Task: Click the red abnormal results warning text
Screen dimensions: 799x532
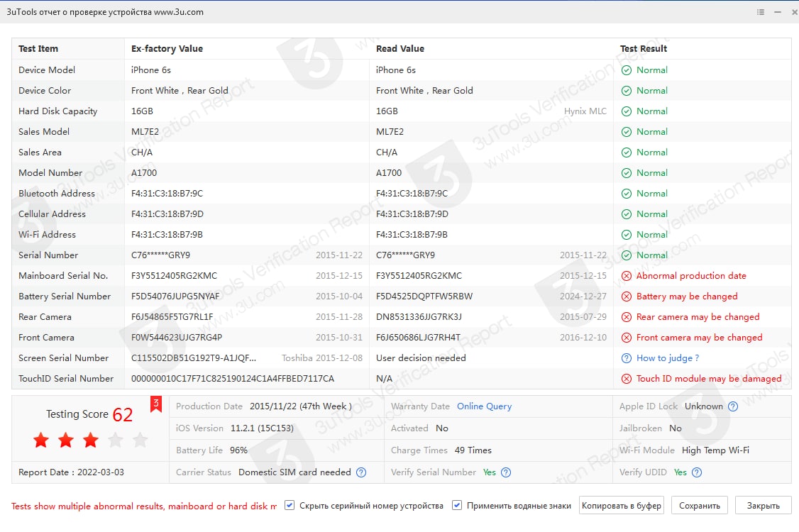Action: coord(144,506)
